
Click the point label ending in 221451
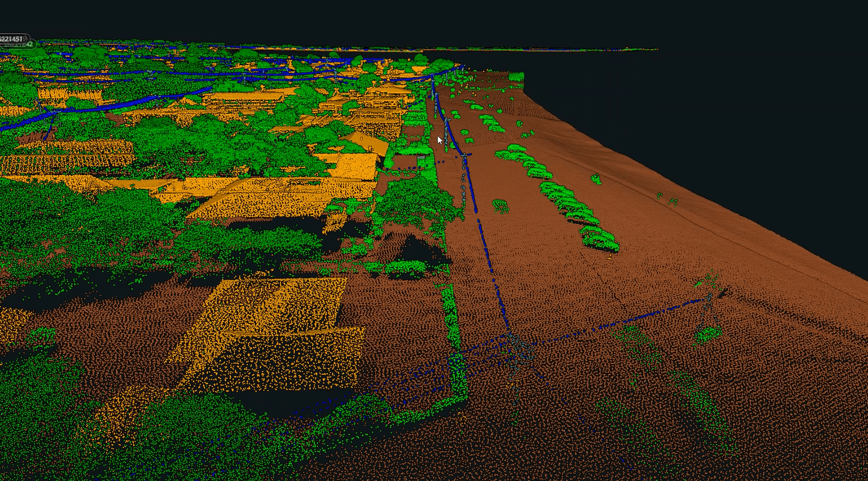coord(11,39)
